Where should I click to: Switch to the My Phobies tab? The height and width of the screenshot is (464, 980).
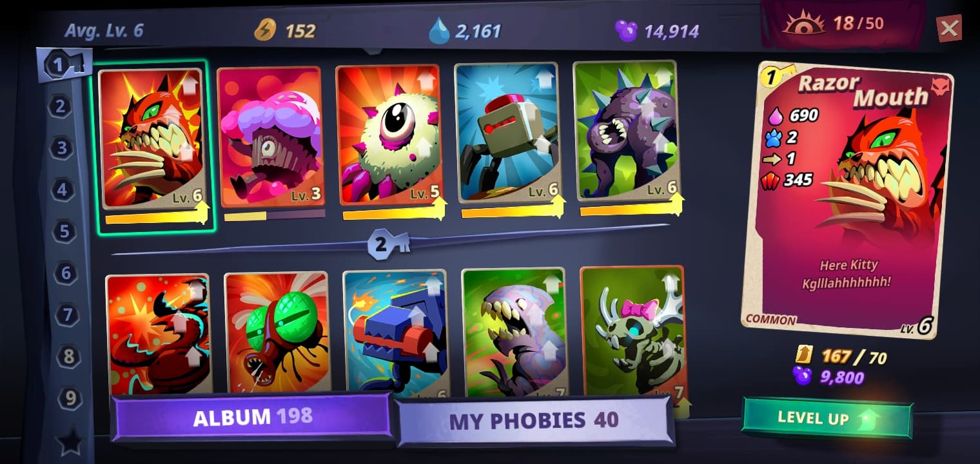click(x=534, y=421)
